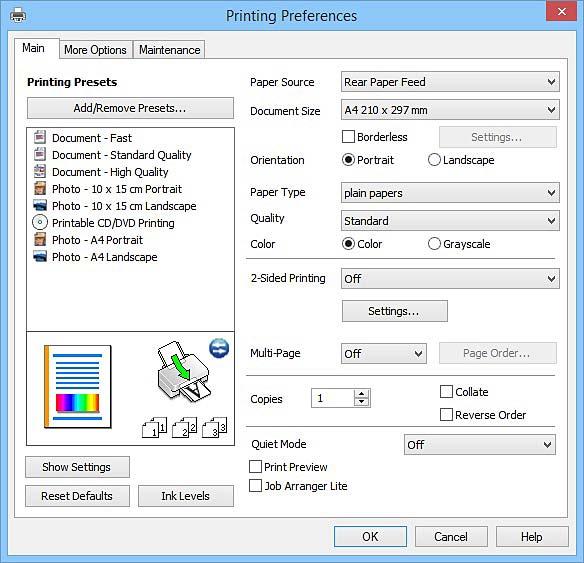Expand the Quality dropdown set to Standard
This screenshot has height=563, width=584.
click(x=450, y=221)
